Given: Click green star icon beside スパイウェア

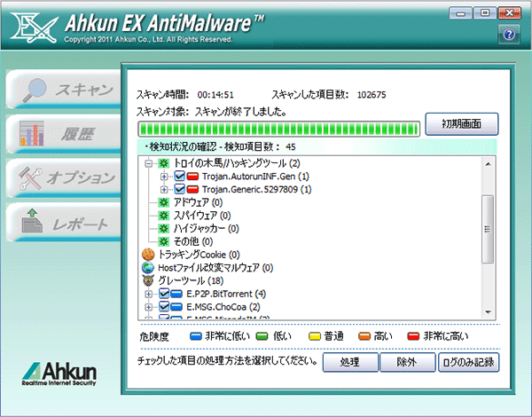Looking at the screenshot, I should (163, 216).
